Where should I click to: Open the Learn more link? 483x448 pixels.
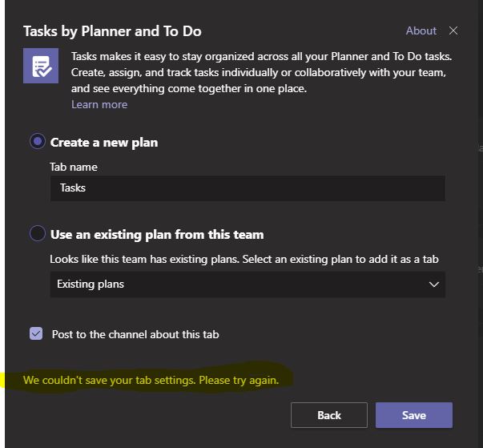[99, 104]
